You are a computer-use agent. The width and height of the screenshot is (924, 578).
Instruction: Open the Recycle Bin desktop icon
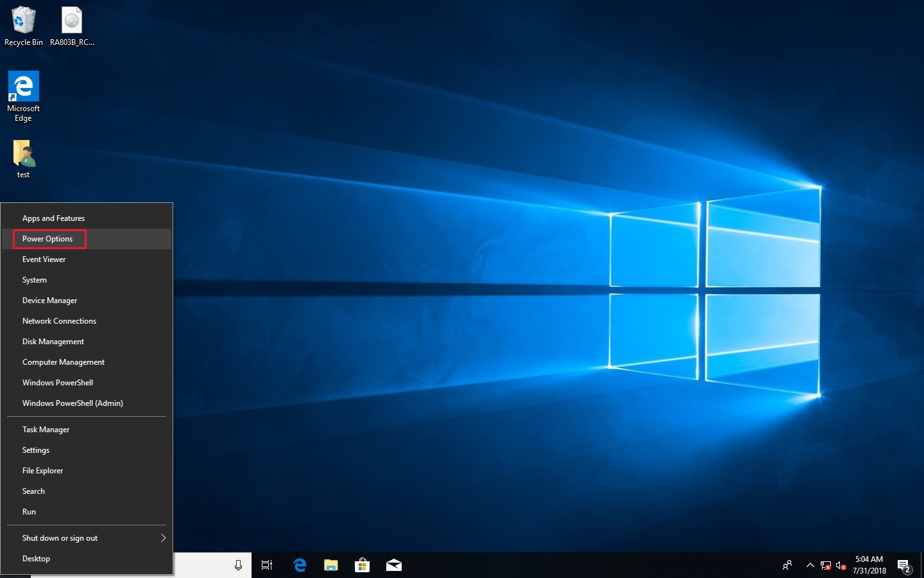(x=23, y=26)
